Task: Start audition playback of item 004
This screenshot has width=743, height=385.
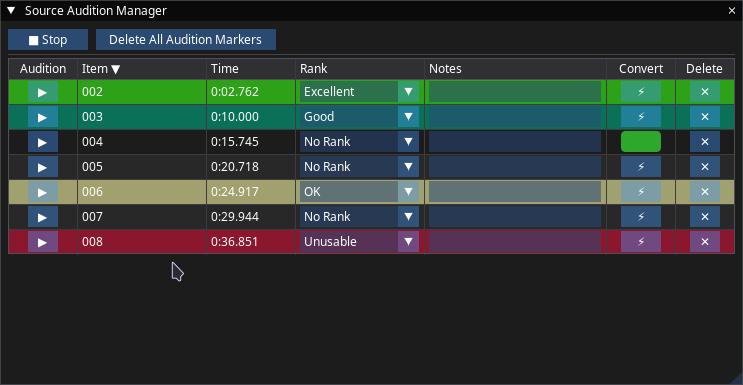Action: [43, 142]
